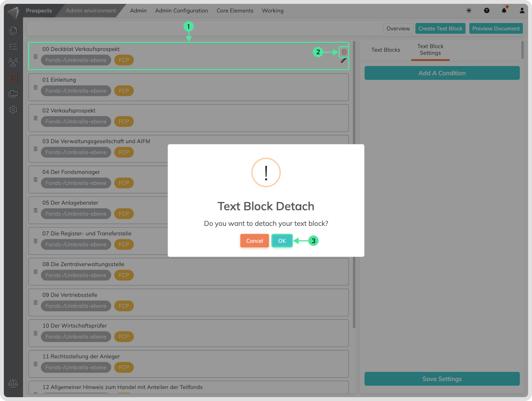This screenshot has height=401, width=532.
Task: Confirm detach by pressing OK
Action: (x=282, y=241)
